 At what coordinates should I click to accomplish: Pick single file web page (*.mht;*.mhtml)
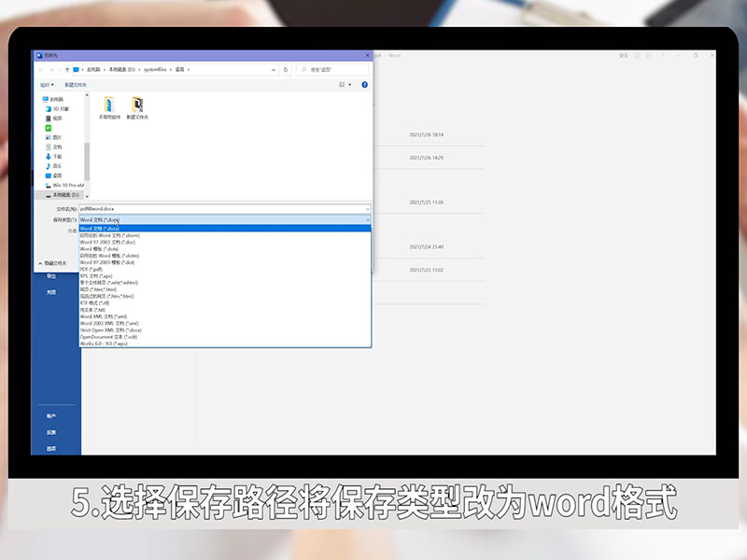point(225,283)
